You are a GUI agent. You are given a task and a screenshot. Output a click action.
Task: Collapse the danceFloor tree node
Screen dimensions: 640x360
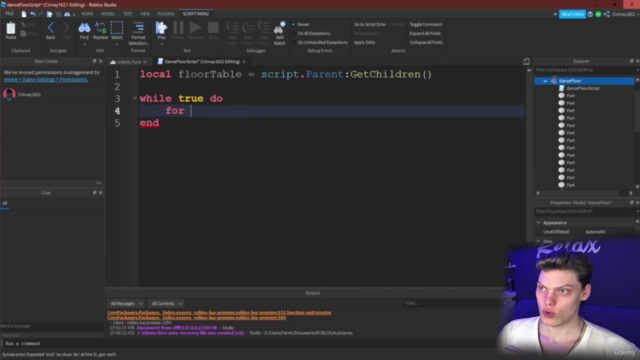(545, 81)
